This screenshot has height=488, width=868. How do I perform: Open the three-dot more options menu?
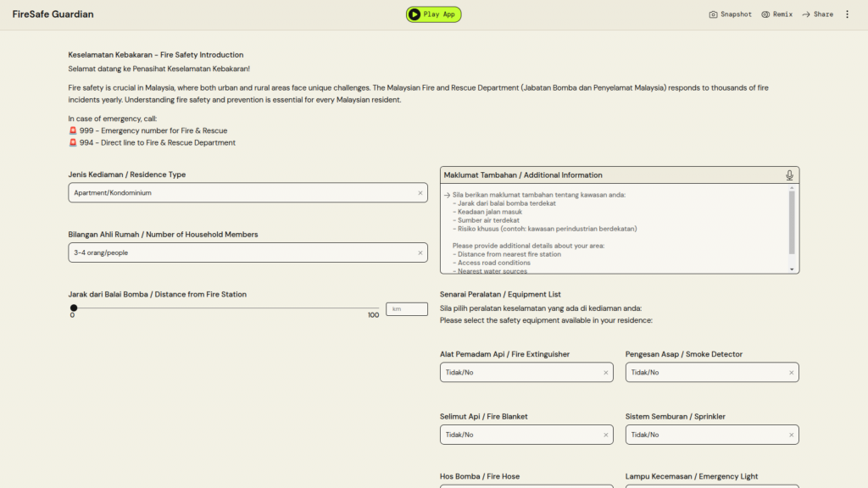847,14
